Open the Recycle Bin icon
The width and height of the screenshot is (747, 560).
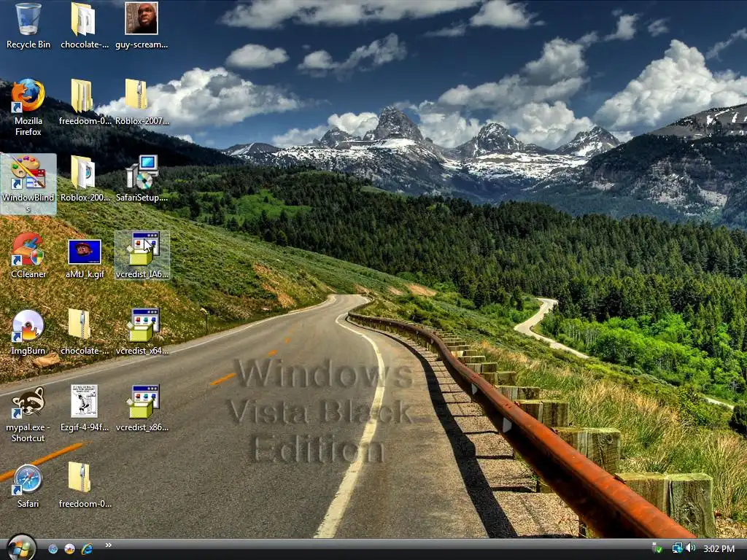[28, 26]
